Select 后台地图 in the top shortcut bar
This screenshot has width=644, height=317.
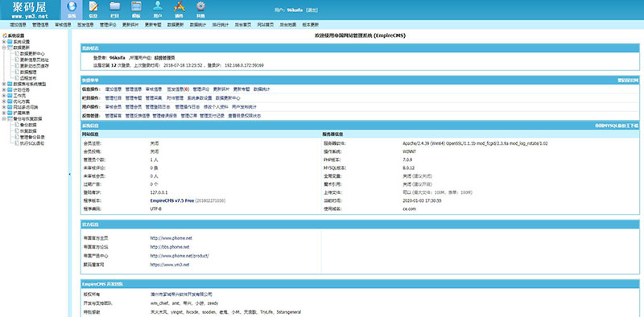pos(288,25)
